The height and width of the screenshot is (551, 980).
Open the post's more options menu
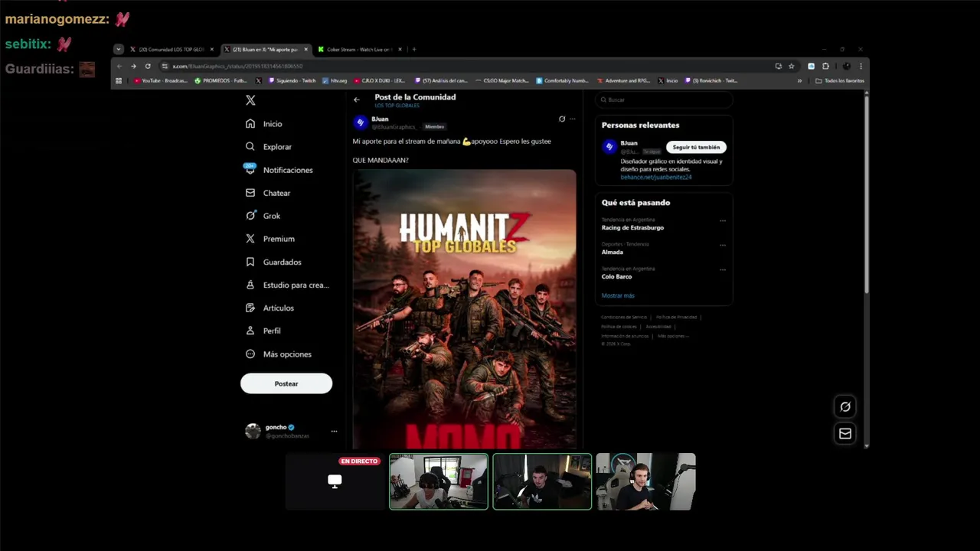coord(572,119)
